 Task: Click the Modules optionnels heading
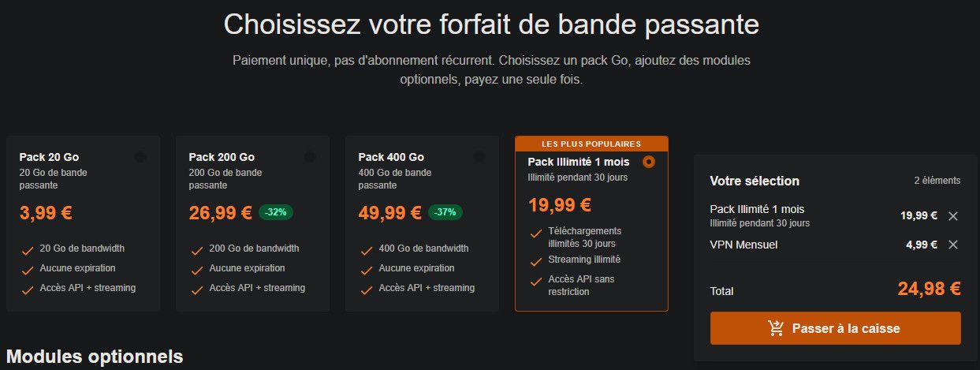click(95, 357)
